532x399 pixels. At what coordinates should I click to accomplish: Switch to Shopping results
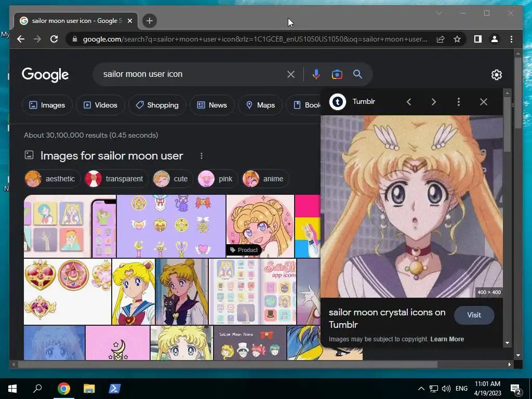click(157, 105)
